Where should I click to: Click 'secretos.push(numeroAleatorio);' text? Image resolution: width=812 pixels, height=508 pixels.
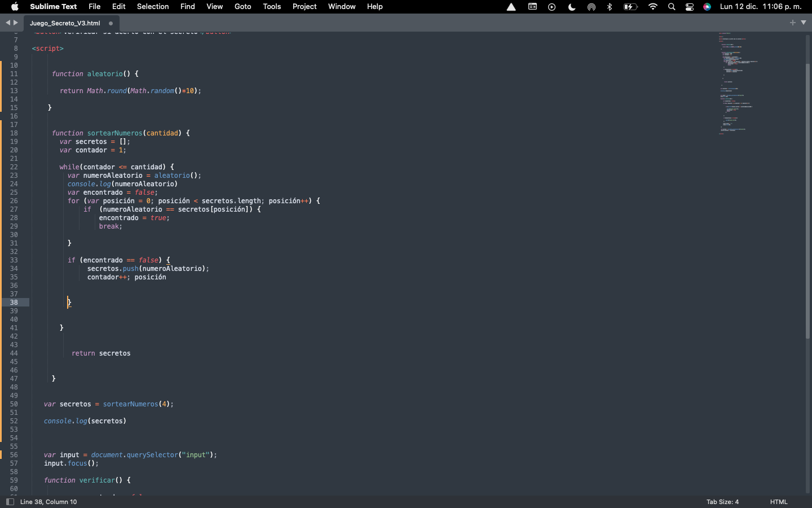148,269
